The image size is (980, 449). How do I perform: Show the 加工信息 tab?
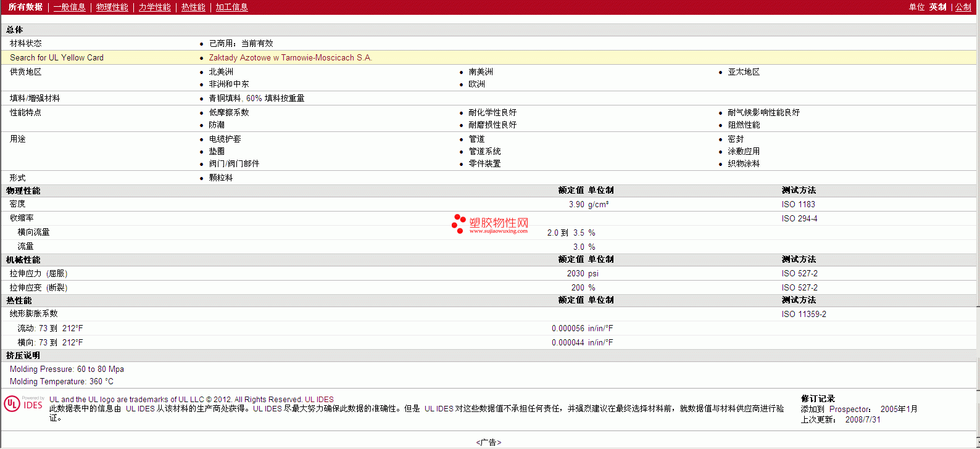pyautogui.click(x=231, y=7)
